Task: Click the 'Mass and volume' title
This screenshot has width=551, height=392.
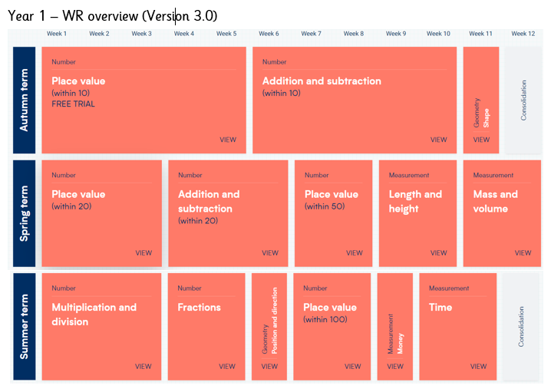Action: coord(496,201)
